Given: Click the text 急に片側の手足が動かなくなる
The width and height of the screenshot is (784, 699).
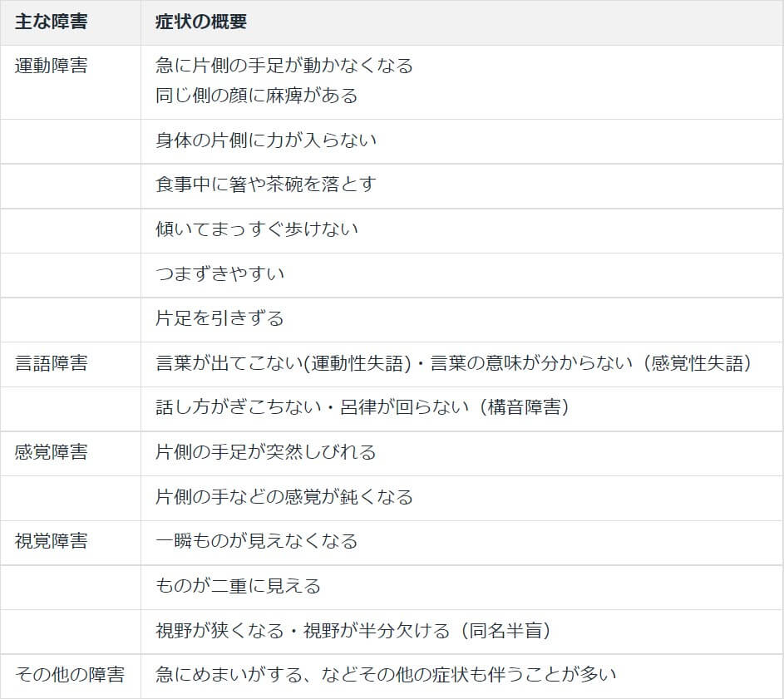Looking at the screenshot, I should pyautogui.click(x=284, y=66).
